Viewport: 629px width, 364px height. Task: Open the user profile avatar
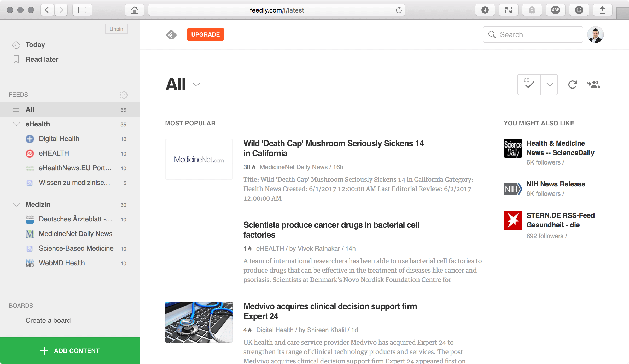(x=595, y=34)
